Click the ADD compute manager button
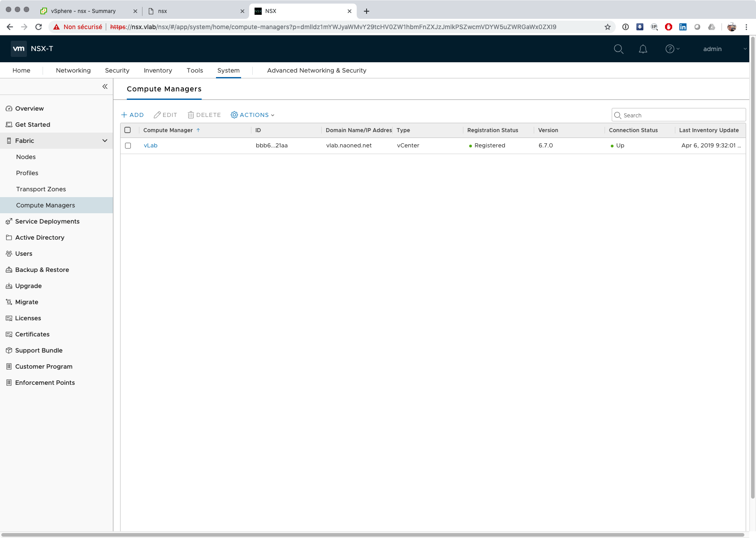The width and height of the screenshot is (756, 538). click(133, 115)
